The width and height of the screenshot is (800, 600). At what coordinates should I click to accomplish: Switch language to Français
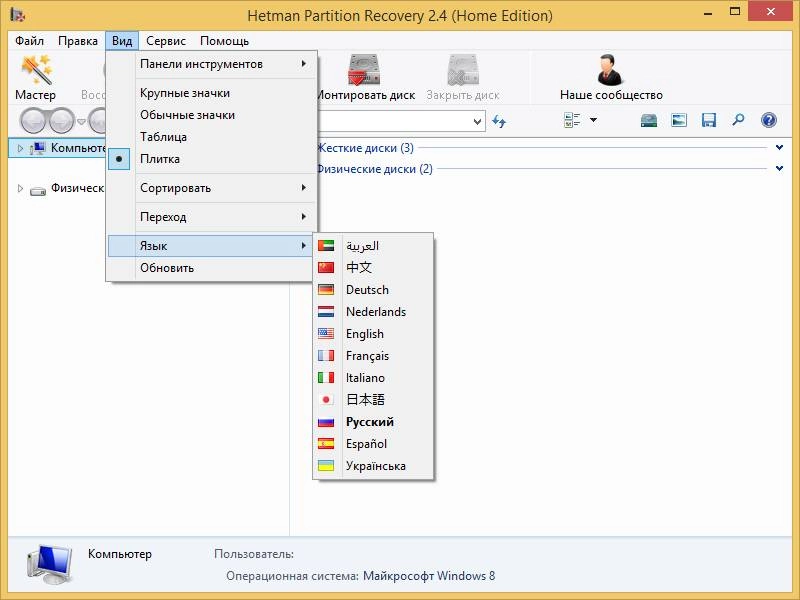[373, 356]
